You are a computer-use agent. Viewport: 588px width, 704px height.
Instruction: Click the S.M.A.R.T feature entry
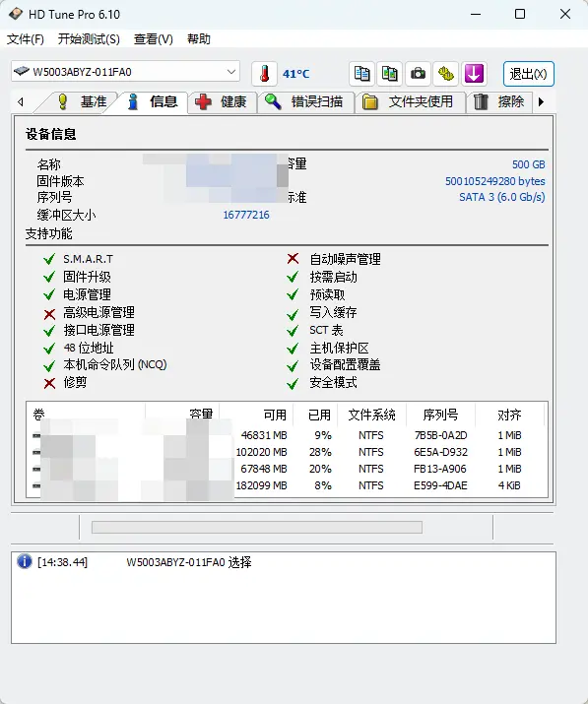coord(88,259)
